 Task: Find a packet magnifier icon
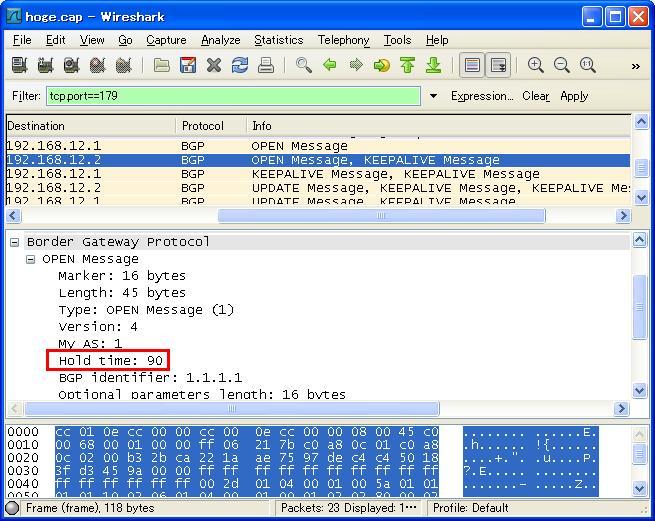click(x=304, y=65)
